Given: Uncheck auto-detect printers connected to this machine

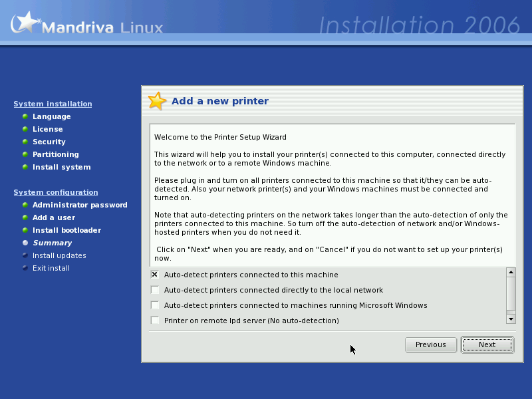Looking at the screenshot, I should [155, 275].
